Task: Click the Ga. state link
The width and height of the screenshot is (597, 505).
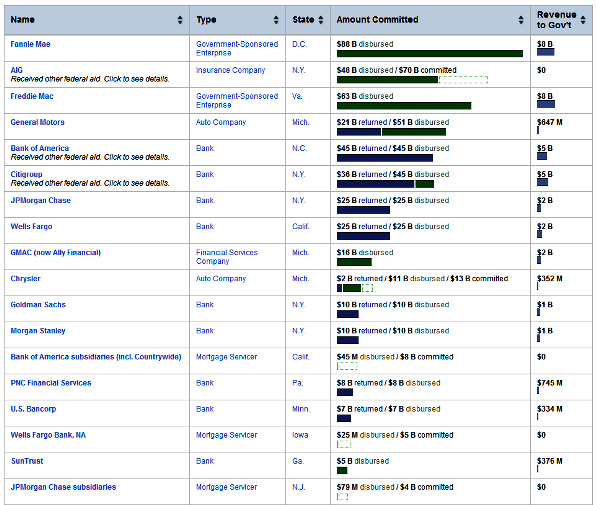Action: point(298,461)
